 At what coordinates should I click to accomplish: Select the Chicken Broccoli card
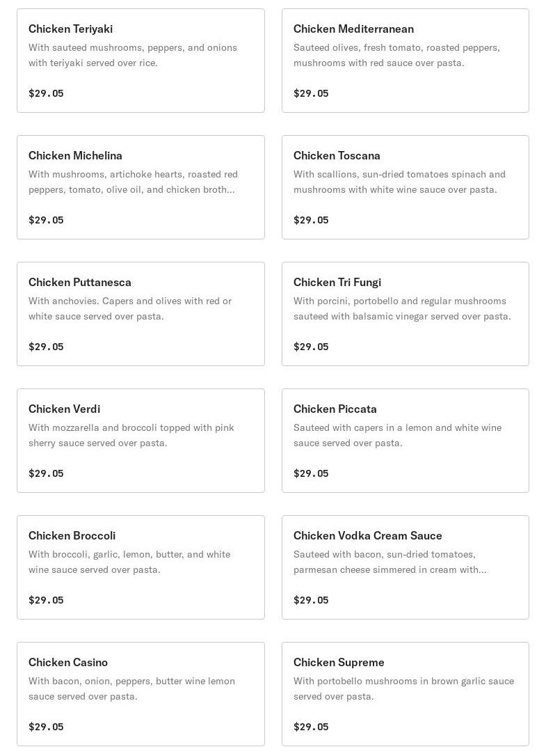point(72,535)
